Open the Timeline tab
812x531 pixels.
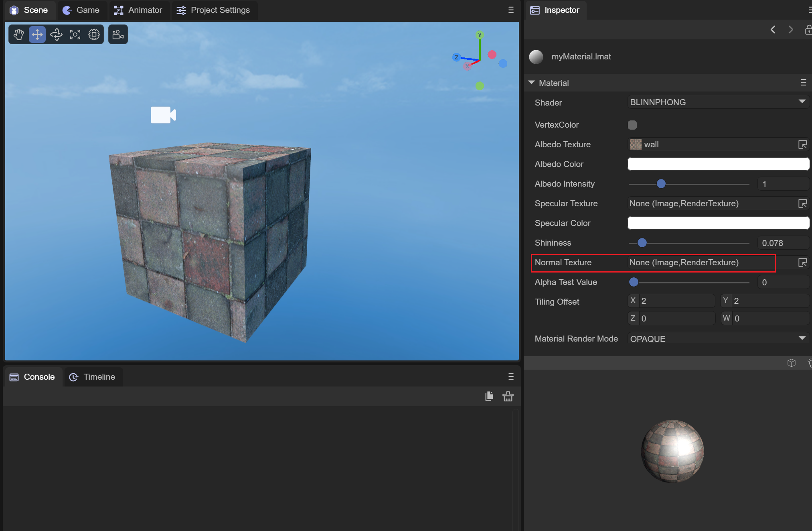point(93,377)
